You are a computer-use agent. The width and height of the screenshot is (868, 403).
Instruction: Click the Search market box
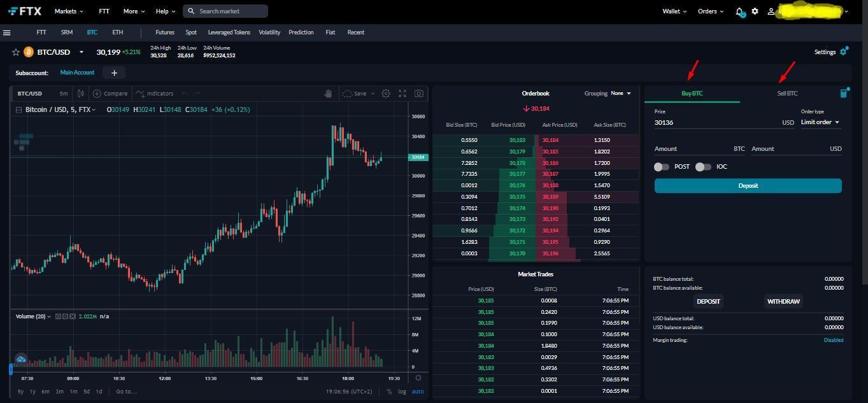tap(225, 11)
